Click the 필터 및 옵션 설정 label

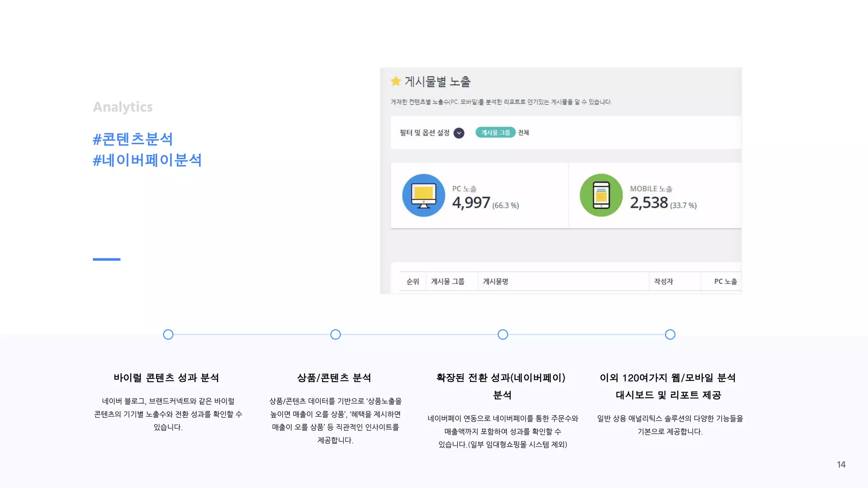point(424,133)
